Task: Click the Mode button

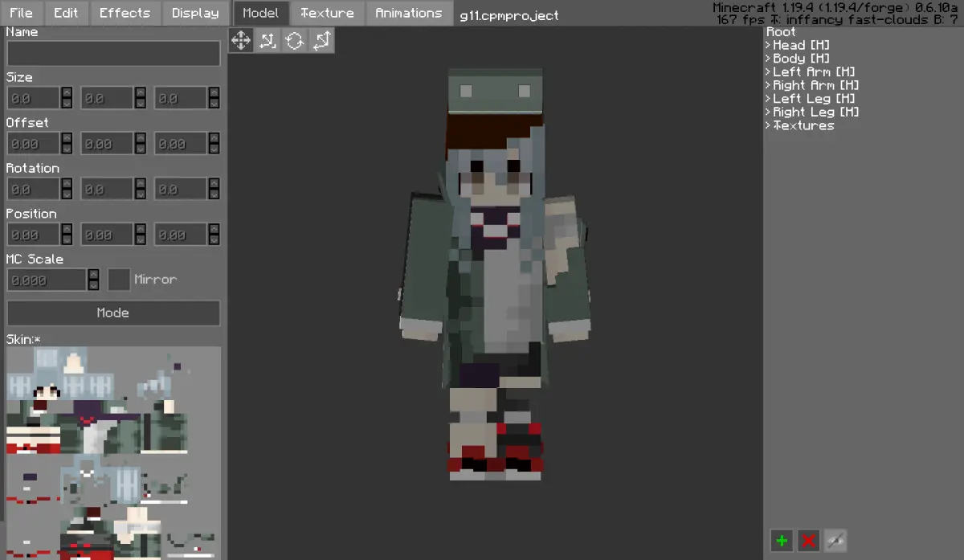Action: (113, 313)
